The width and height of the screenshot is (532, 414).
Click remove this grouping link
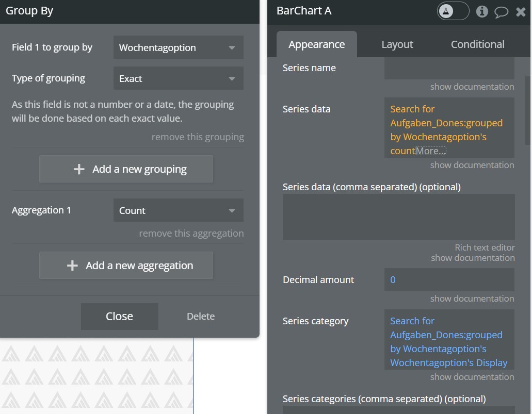coord(198,137)
